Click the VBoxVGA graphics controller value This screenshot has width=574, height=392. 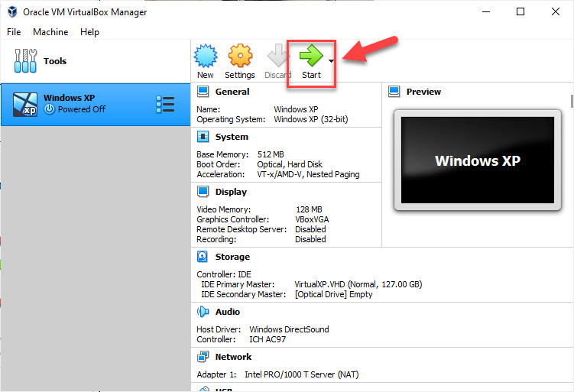(312, 219)
